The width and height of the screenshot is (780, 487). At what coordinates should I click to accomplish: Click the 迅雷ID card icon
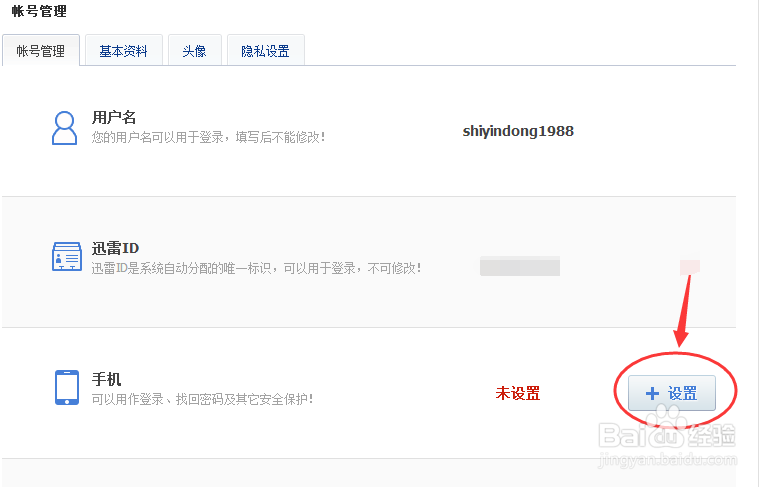pos(66,257)
